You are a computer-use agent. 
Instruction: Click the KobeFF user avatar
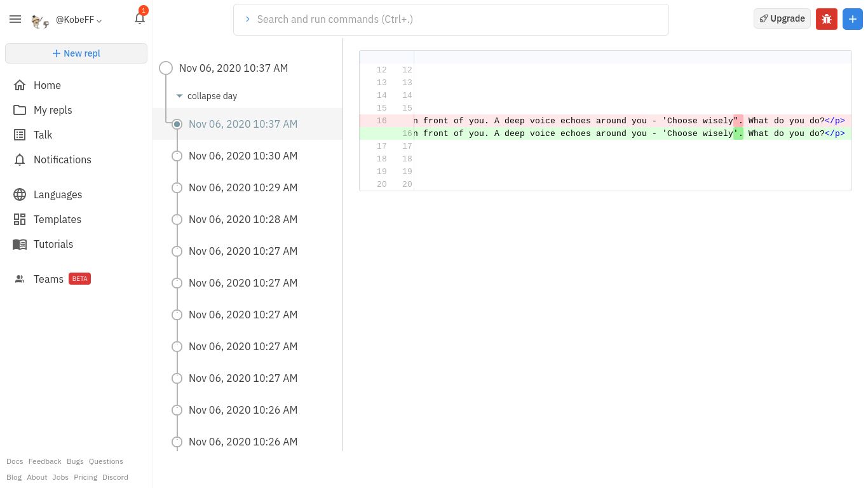point(41,21)
